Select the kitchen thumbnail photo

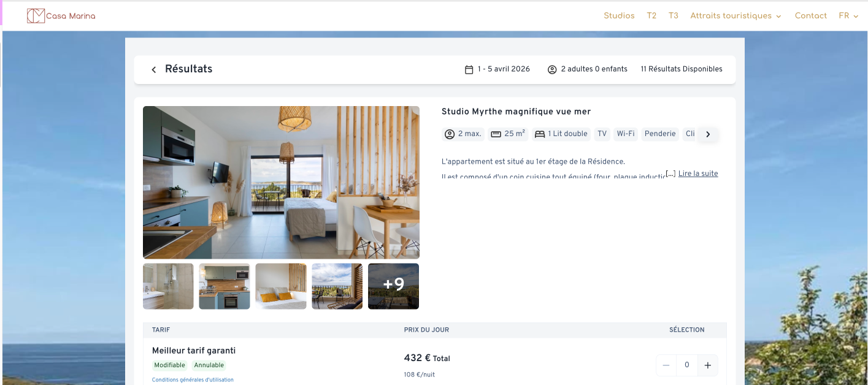225,286
